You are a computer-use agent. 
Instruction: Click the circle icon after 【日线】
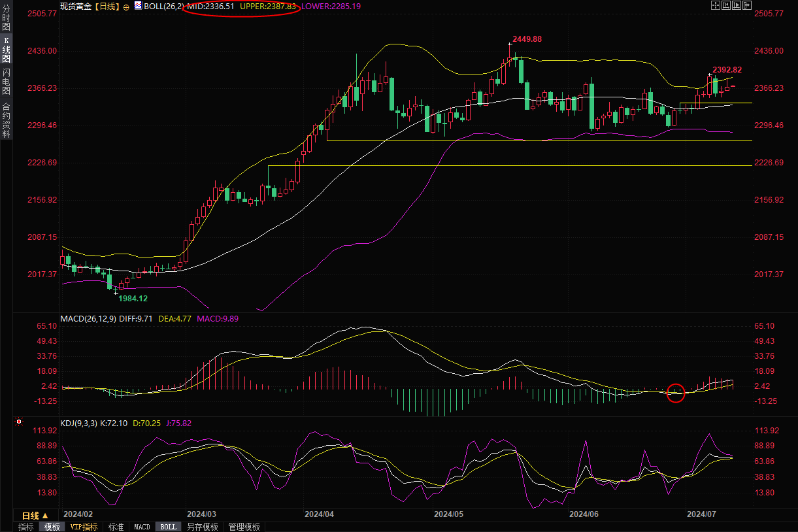click(126, 6)
